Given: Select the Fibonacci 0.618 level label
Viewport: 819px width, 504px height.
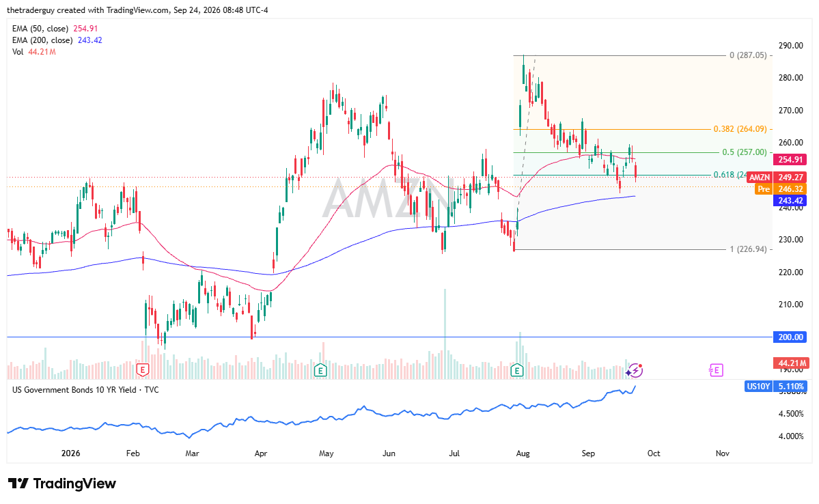Looking at the screenshot, I should [x=731, y=175].
